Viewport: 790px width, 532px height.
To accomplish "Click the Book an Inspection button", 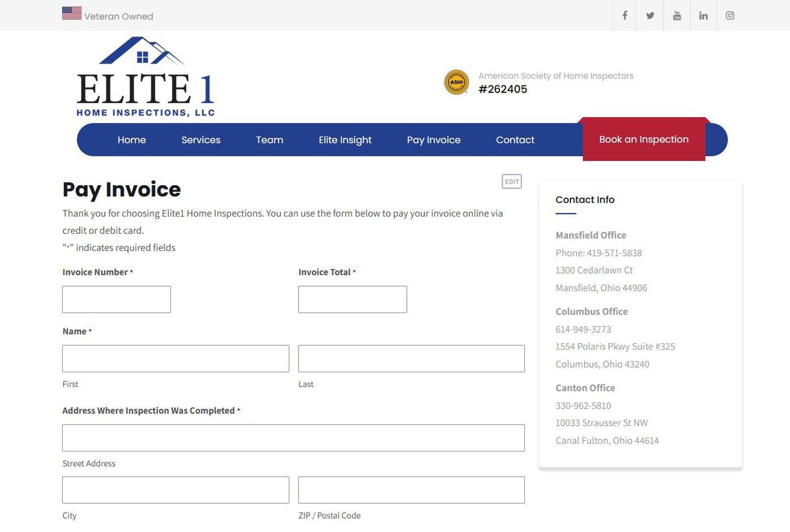I will click(x=644, y=139).
